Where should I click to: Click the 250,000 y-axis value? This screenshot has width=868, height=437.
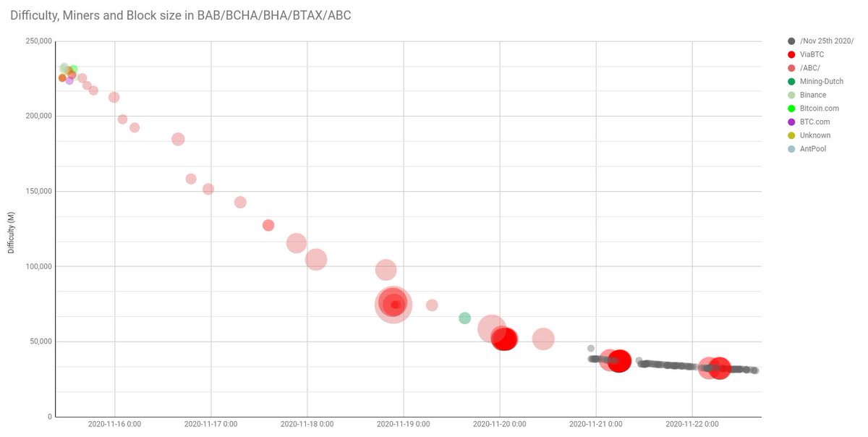(x=38, y=41)
